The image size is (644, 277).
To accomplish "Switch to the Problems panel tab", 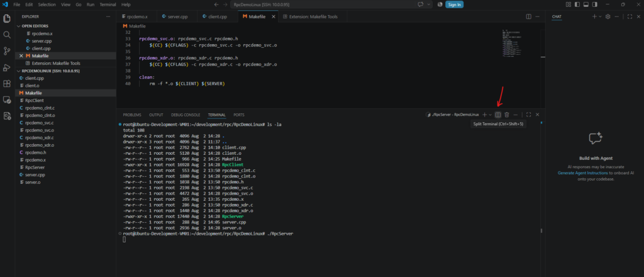I will [x=132, y=115].
